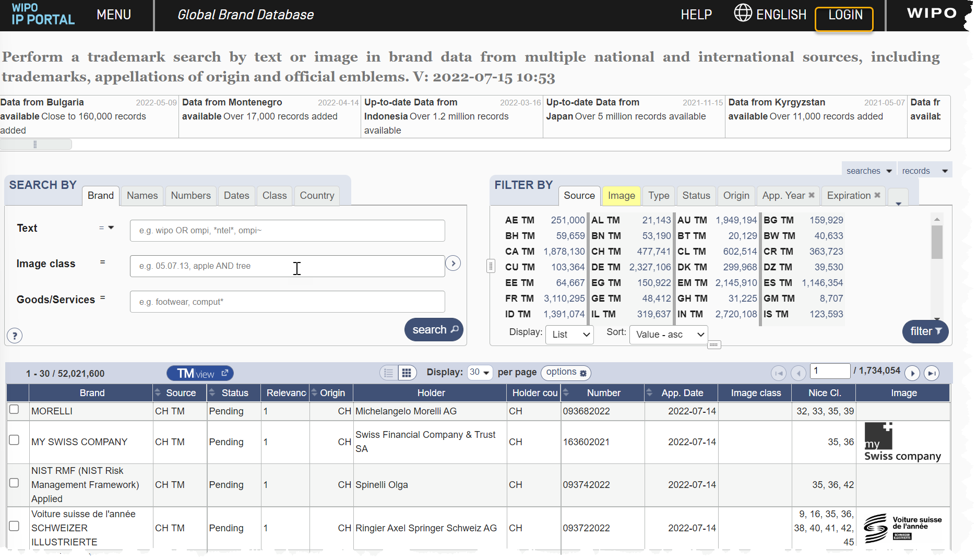Open the Image filter tab
Screen dimensions: 977x560
click(x=621, y=196)
